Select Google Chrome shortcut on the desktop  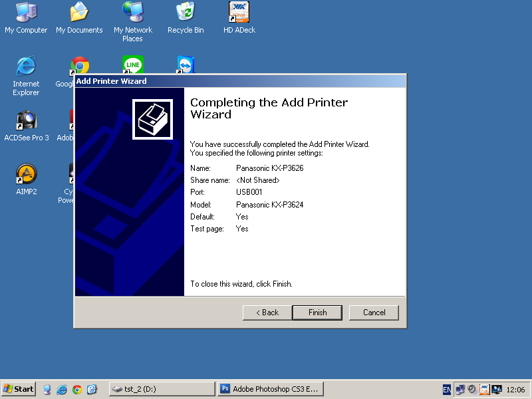(x=80, y=65)
